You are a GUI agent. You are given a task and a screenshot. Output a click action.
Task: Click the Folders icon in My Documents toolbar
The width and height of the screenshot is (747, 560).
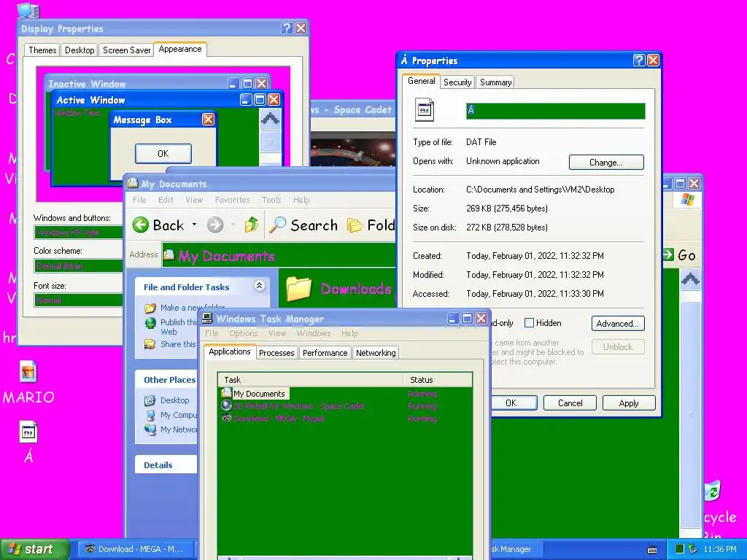(x=355, y=225)
